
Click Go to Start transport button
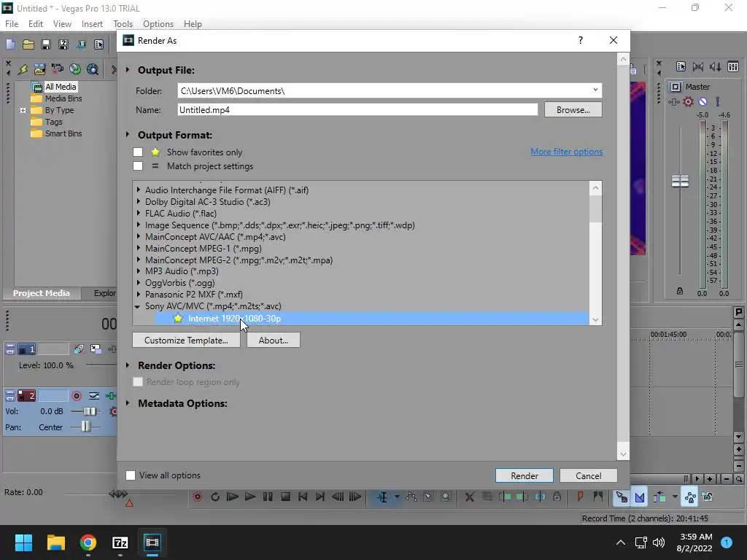point(303,497)
